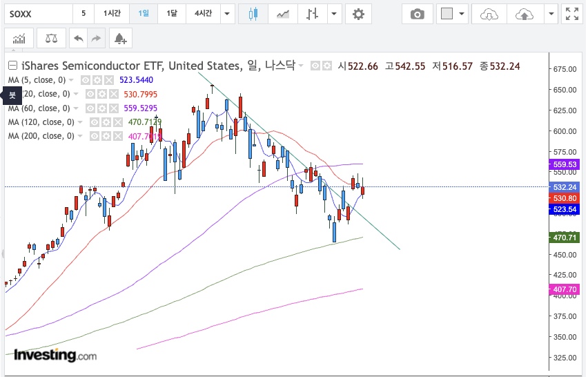Open MA (20, close, 0) dropdown
Viewport: 588px width, 377px height.
click(76, 94)
